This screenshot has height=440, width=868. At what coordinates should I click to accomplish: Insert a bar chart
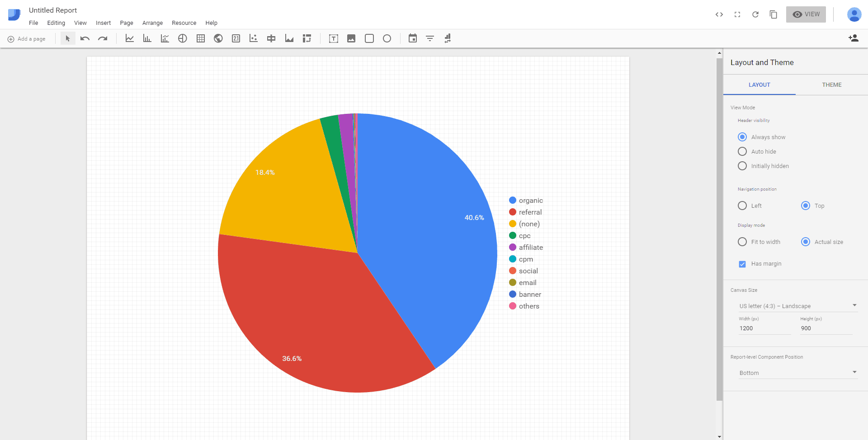click(146, 38)
